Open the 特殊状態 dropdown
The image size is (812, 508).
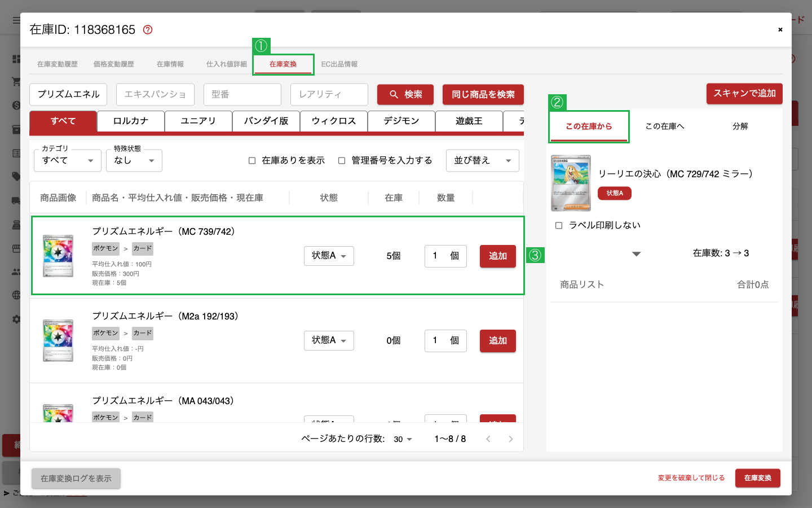click(134, 160)
